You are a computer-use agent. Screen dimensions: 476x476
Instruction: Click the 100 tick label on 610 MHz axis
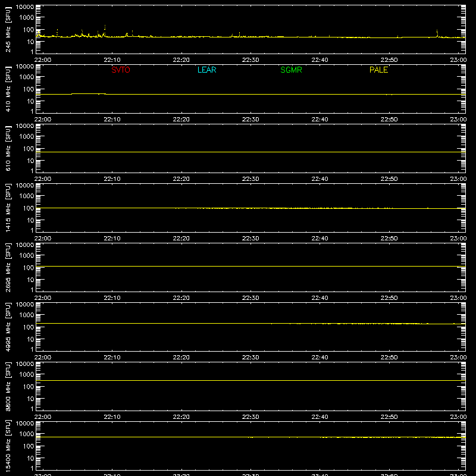point(29,148)
